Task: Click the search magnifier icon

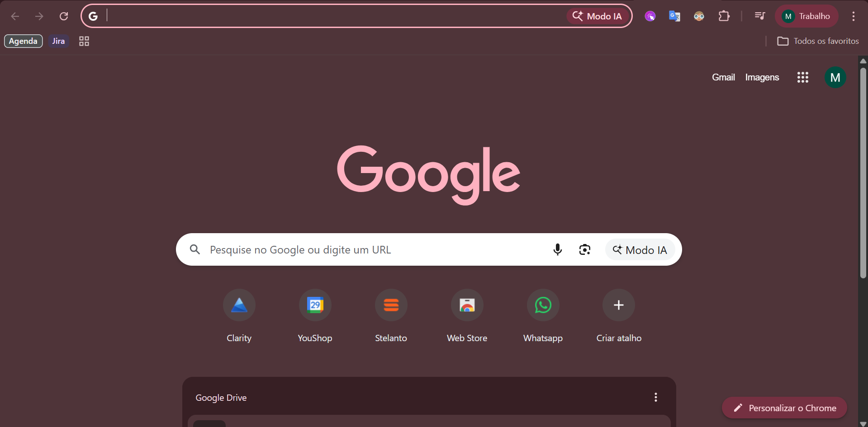Action: 195,249
